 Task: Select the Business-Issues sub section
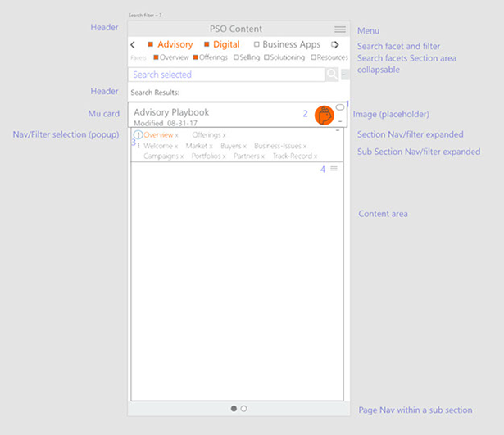tap(277, 146)
